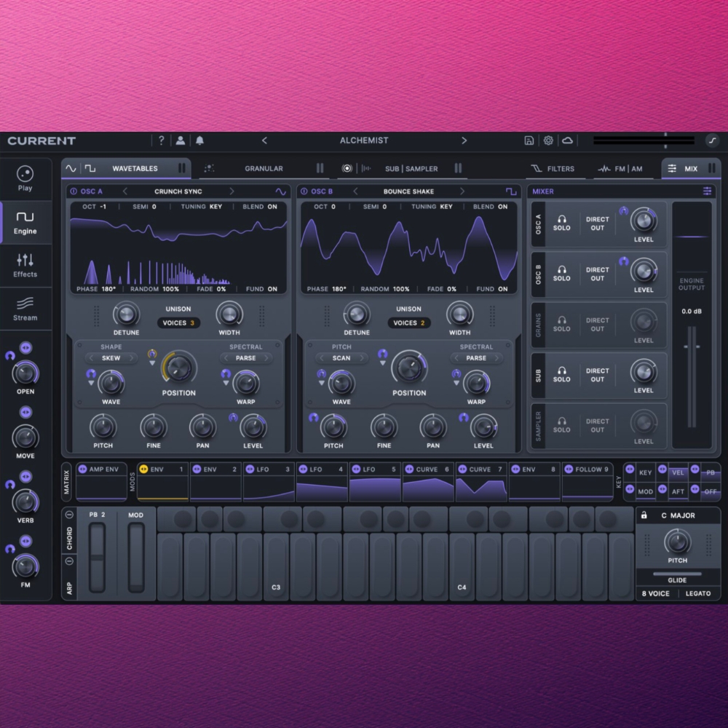Click the engine output level fader
The image size is (728, 728).
pyautogui.click(x=692, y=347)
